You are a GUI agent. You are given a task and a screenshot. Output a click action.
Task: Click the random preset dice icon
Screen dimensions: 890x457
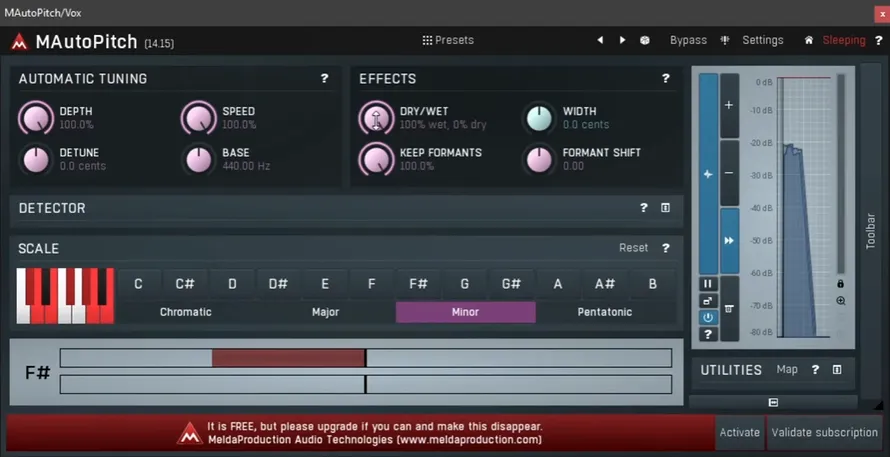point(645,40)
